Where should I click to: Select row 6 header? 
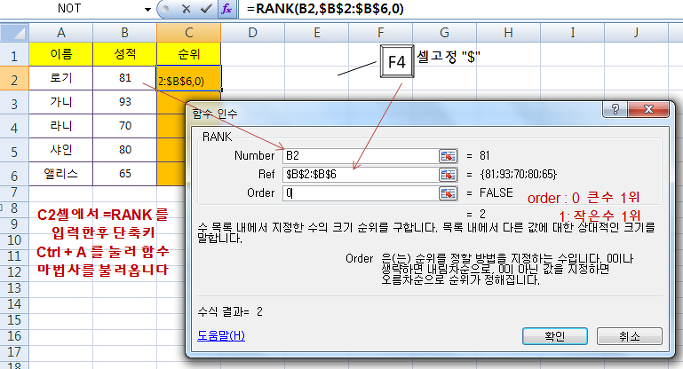tap(14, 175)
